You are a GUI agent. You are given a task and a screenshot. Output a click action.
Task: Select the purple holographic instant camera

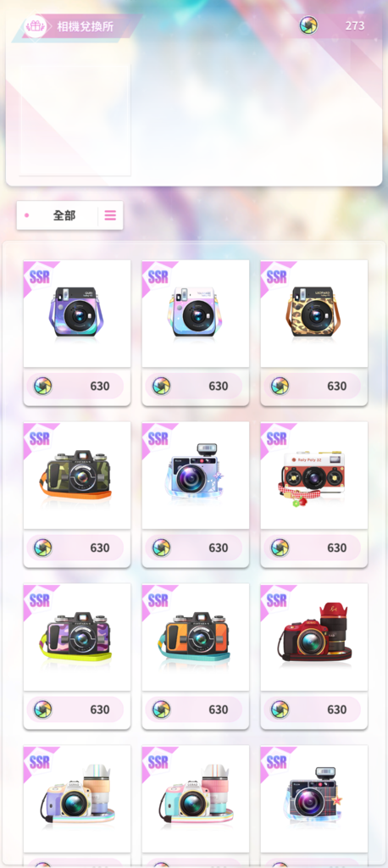click(77, 314)
